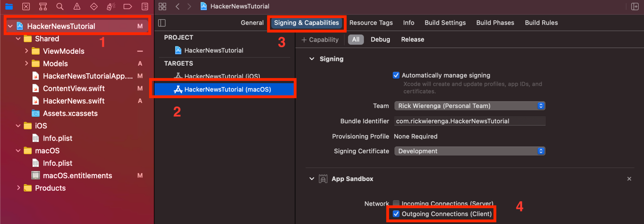Uncheck Outgoing Connections (Client)

pos(396,214)
